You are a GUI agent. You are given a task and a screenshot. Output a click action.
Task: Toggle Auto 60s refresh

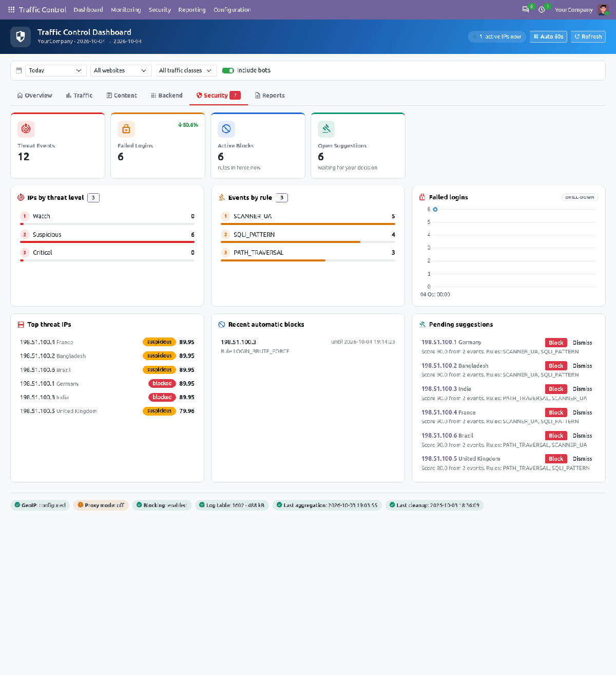(548, 36)
